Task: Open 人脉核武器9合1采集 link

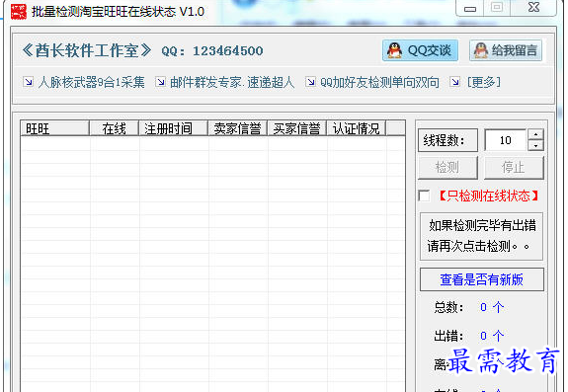Action: [x=91, y=83]
